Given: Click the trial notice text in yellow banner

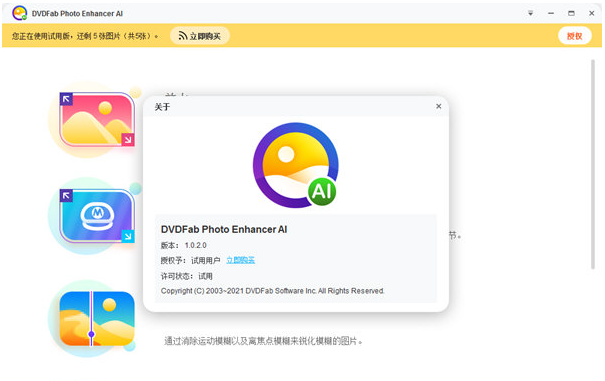Looking at the screenshot, I should 85,36.
